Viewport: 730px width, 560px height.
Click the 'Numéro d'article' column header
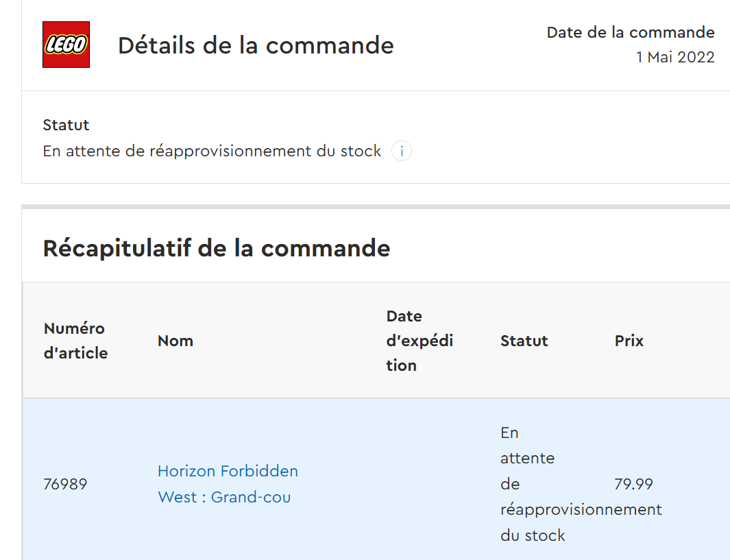[75, 341]
